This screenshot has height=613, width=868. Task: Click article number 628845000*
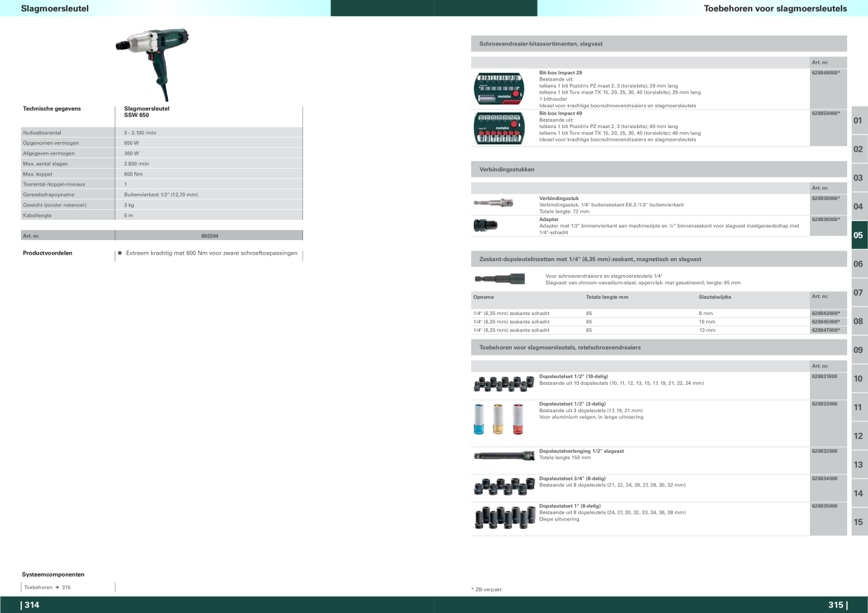pos(826,321)
